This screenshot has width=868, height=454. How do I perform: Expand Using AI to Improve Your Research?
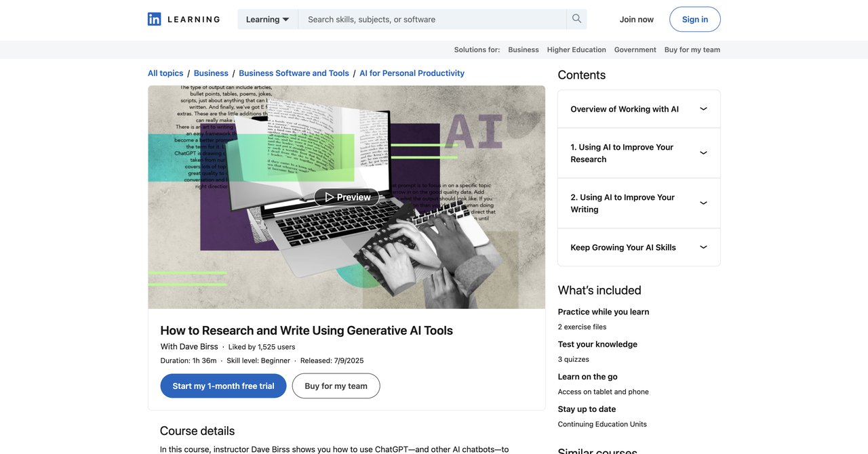(639, 153)
